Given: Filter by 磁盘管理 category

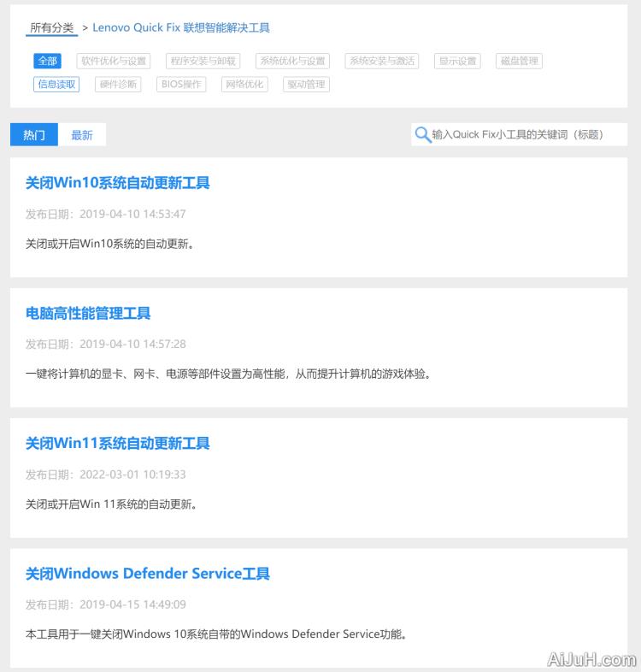Looking at the screenshot, I should (x=520, y=61).
